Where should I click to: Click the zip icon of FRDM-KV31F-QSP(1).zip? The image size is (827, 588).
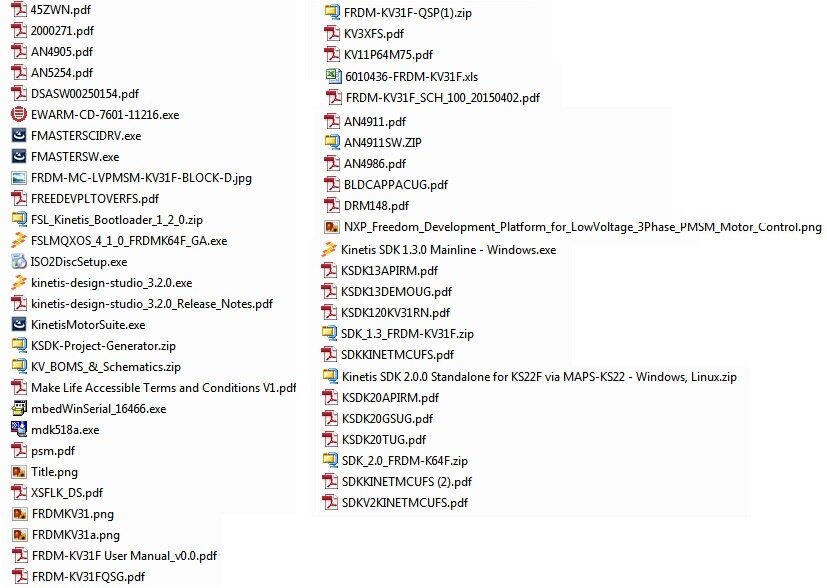pyautogui.click(x=332, y=13)
